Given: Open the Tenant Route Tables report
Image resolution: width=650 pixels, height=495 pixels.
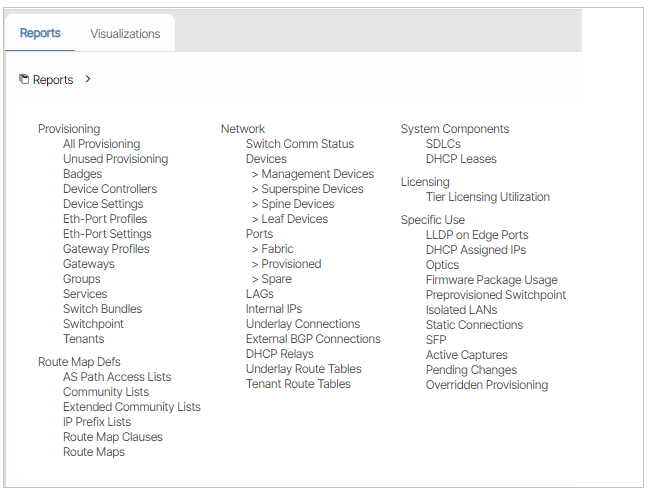Looking at the screenshot, I should coord(298,384).
